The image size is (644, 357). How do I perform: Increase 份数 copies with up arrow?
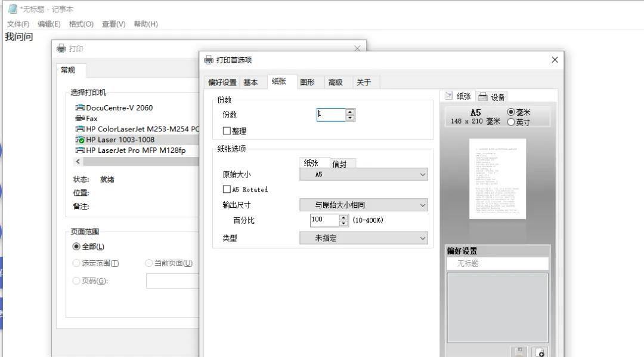coord(350,112)
